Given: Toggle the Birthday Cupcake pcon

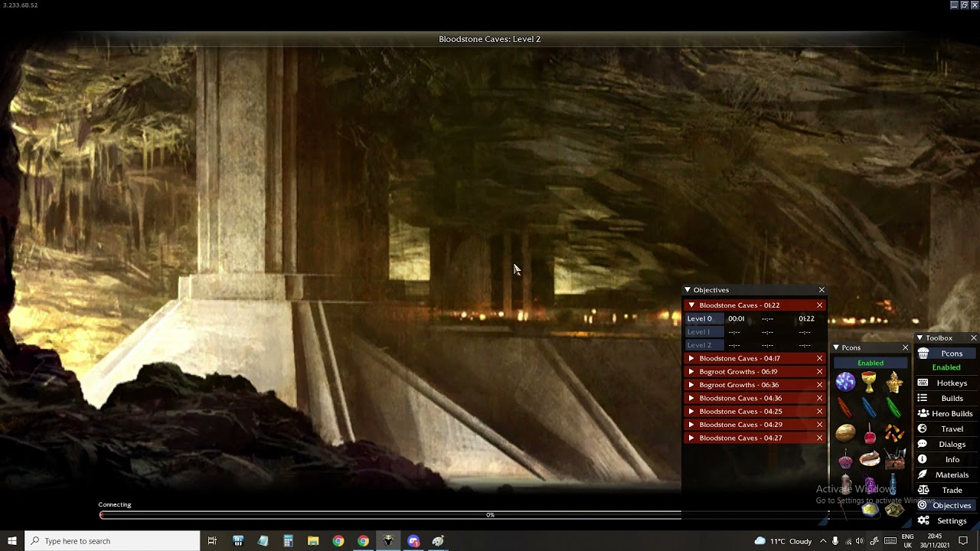Looking at the screenshot, I should pyautogui.click(x=845, y=459).
